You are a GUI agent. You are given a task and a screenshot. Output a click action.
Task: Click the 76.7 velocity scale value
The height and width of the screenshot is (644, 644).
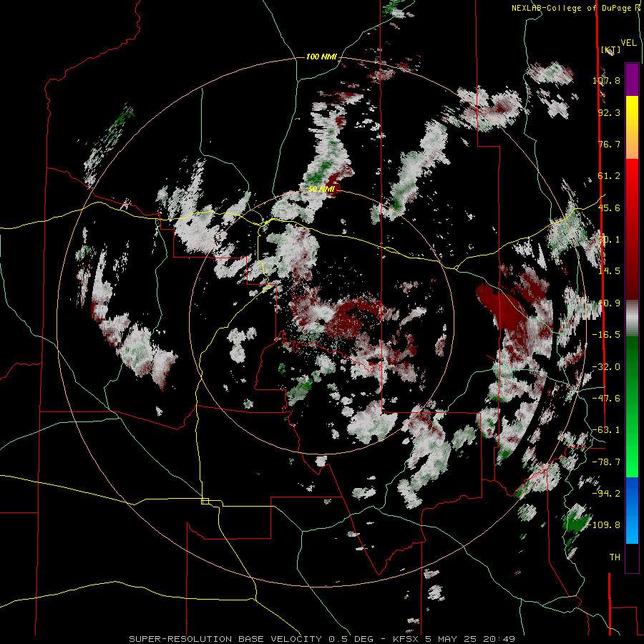[x=609, y=144]
